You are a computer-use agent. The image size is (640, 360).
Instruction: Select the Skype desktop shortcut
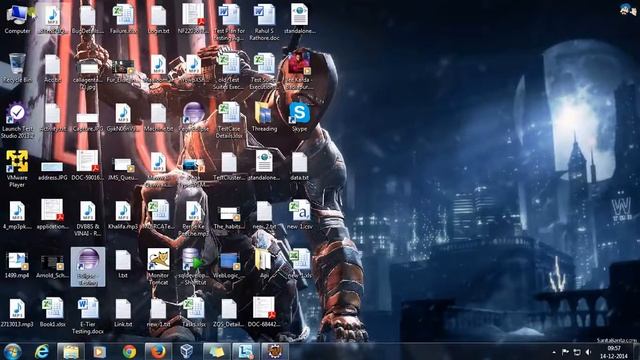tap(300, 117)
